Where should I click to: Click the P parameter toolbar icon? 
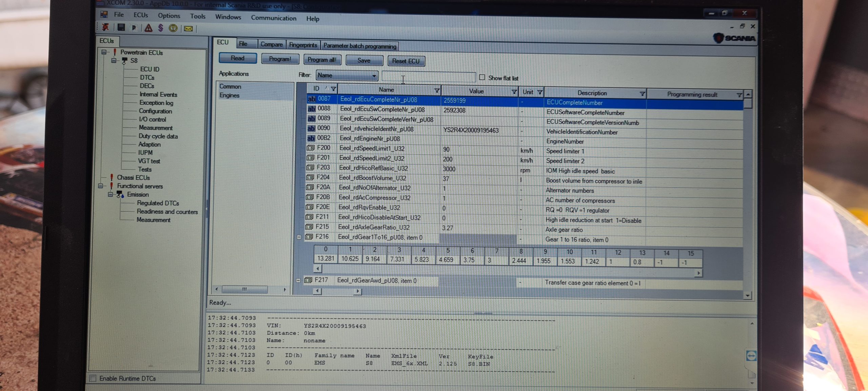(134, 28)
